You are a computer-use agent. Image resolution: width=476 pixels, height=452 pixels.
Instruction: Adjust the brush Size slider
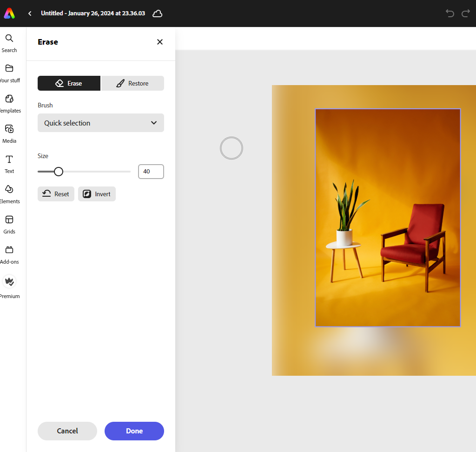59,171
